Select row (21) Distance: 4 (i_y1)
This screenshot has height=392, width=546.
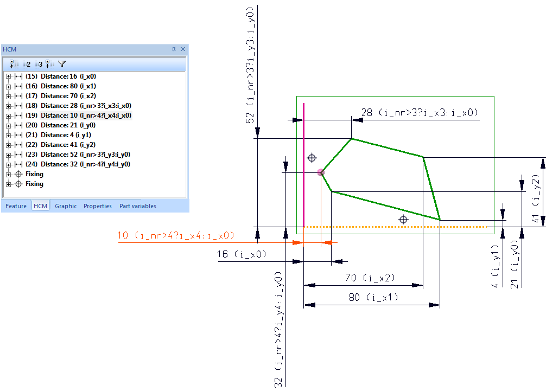click(58, 134)
